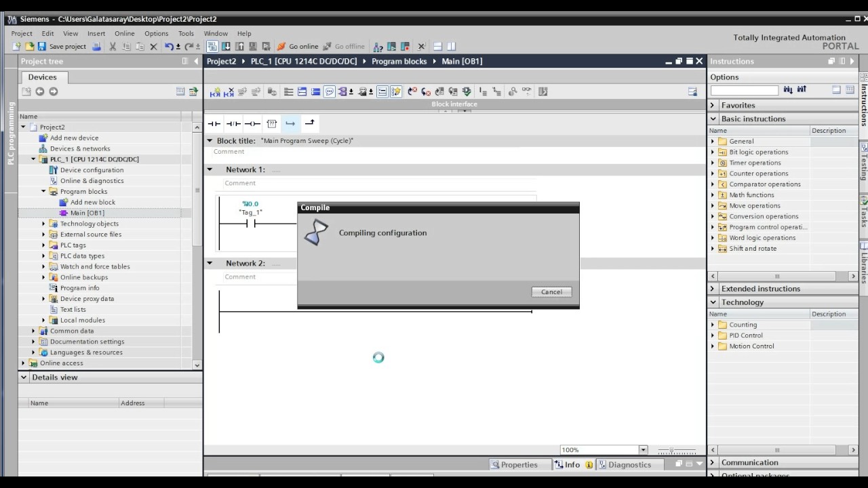Viewport: 868px width, 488px height.
Task: Collapse the Details view panel
Action: [24, 378]
